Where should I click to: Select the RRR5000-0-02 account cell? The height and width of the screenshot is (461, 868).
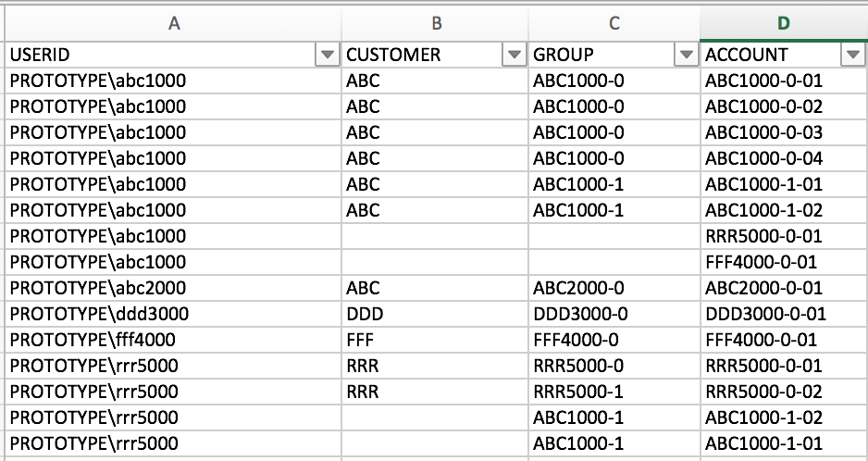click(763, 392)
